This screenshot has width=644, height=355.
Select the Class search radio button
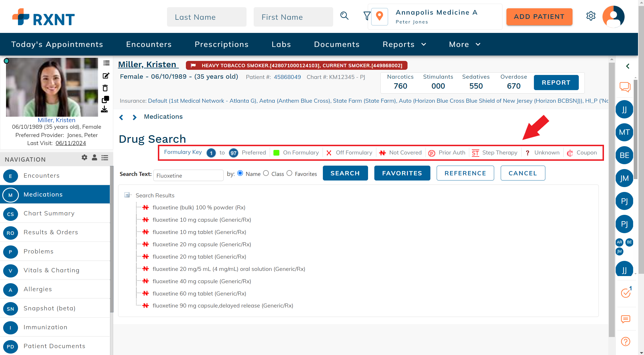[266, 173]
